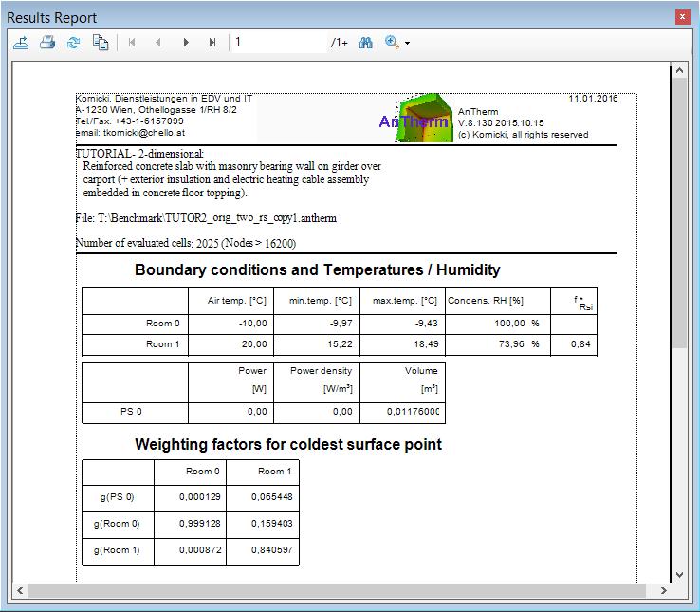The width and height of the screenshot is (700, 612).
Task: Click the Room 1 air temp value 20,00
Action: (x=254, y=344)
